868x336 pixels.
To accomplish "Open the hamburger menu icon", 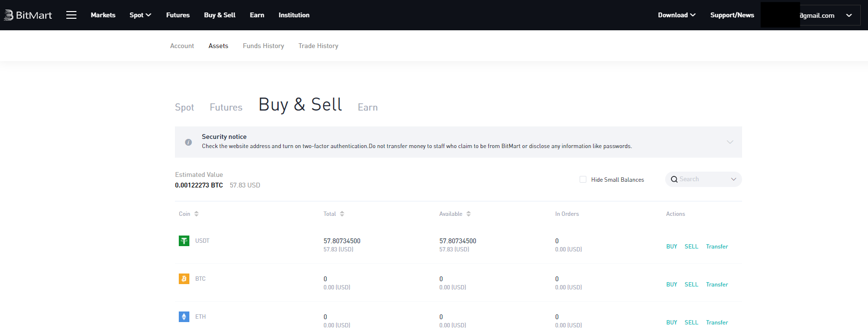I will pyautogui.click(x=71, y=15).
